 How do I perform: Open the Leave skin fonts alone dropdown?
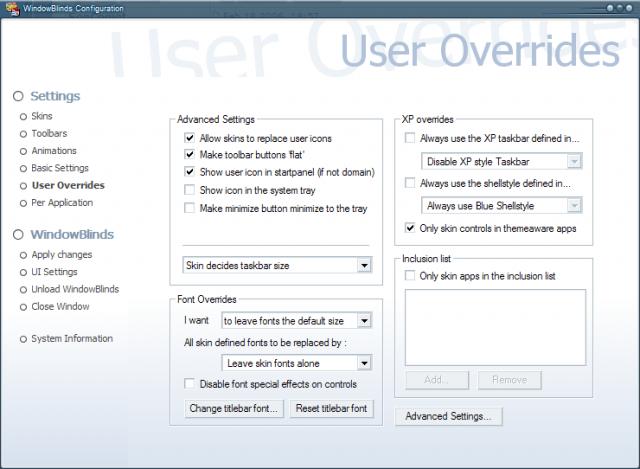(x=296, y=363)
